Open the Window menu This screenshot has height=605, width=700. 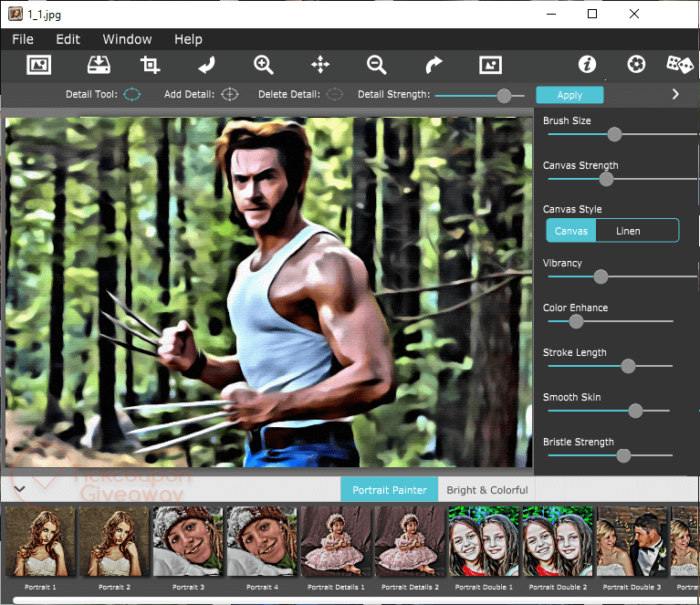[127, 39]
